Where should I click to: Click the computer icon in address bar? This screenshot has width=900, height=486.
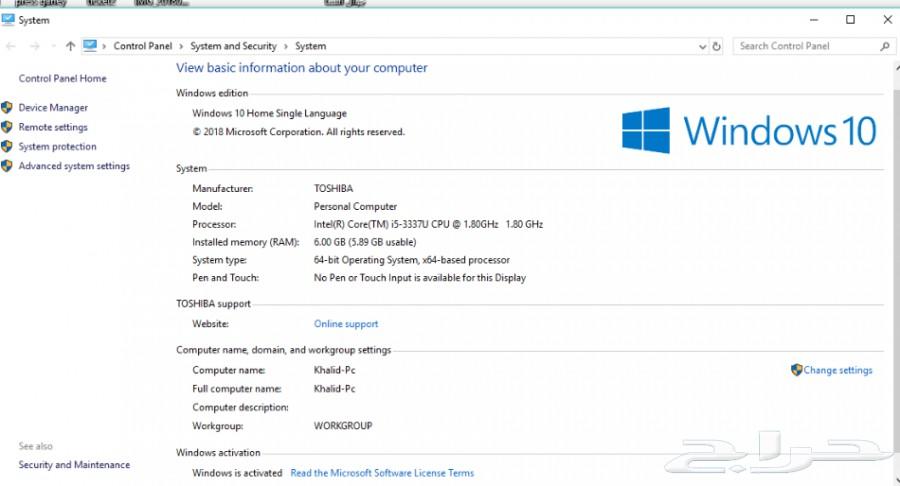(x=91, y=46)
